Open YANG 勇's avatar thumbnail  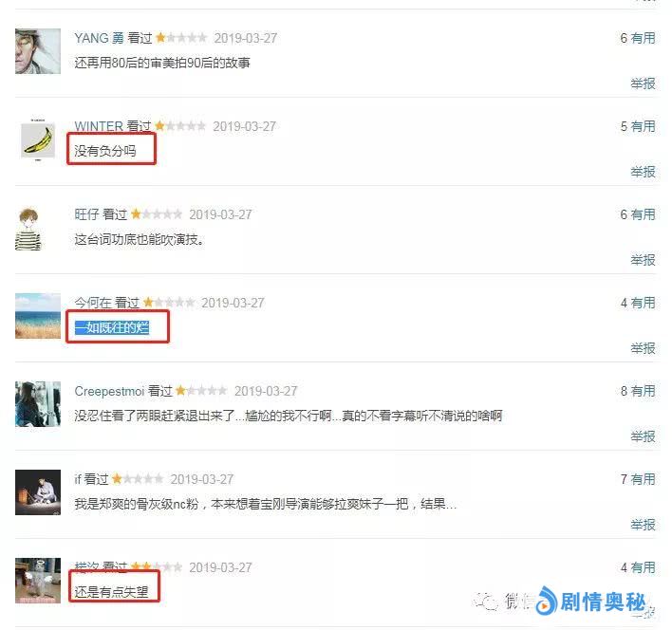(38, 51)
